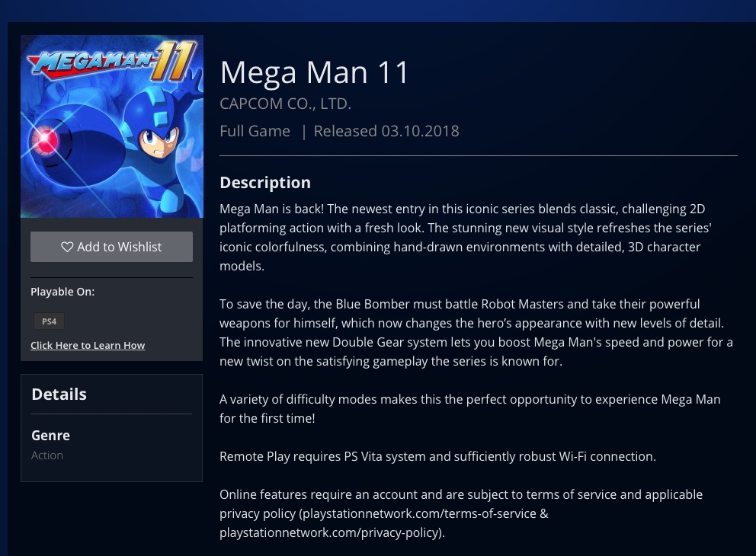Open the Mega Man 11 cover art

(x=111, y=126)
